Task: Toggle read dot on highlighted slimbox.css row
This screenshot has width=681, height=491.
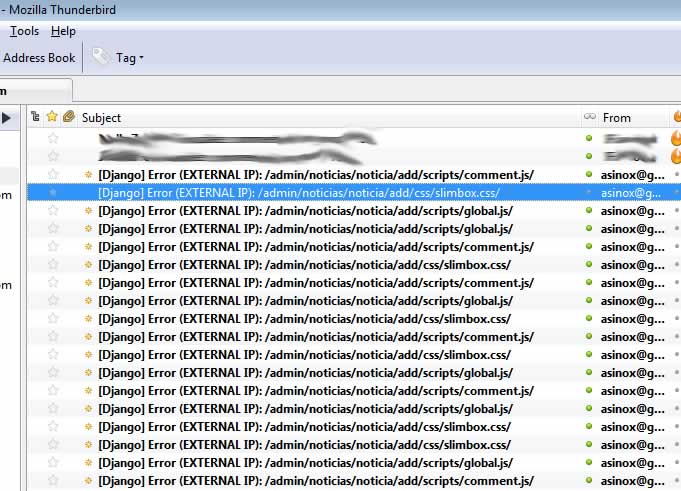Action: 589,192
